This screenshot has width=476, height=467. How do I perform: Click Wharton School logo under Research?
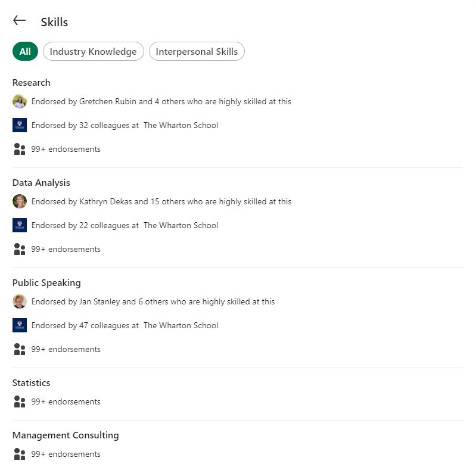point(20,125)
